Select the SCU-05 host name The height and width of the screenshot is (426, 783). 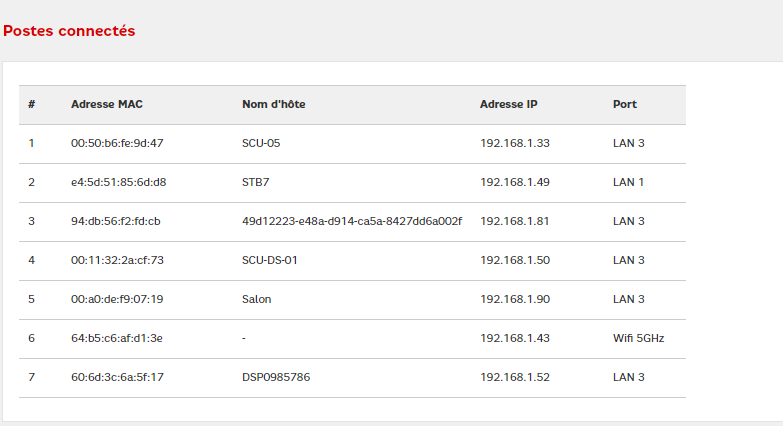(261, 143)
